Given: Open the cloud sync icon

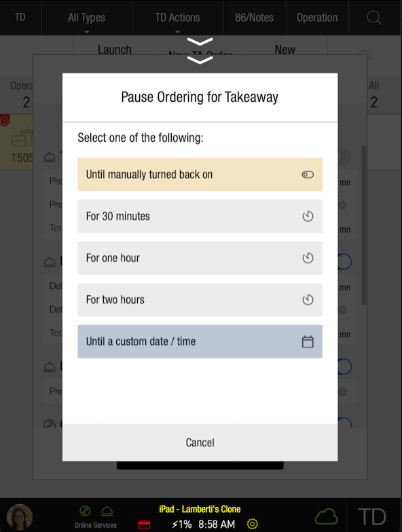Looking at the screenshot, I should pyautogui.click(x=326, y=516).
